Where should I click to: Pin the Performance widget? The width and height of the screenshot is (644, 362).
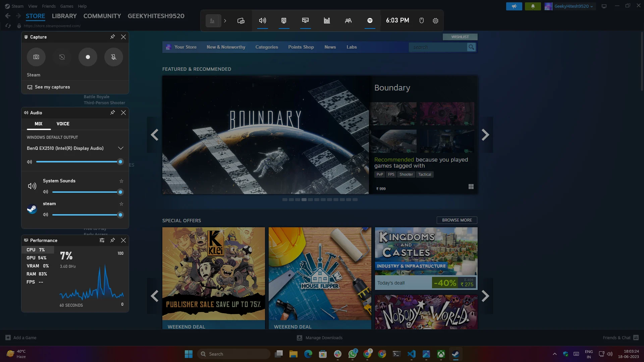click(x=113, y=240)
